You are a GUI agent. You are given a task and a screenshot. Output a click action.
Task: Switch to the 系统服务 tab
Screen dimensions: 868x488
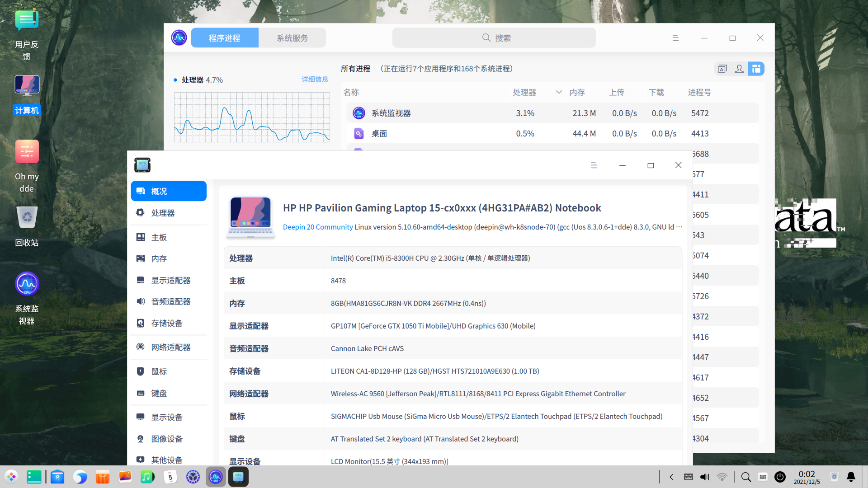[292, 38]
